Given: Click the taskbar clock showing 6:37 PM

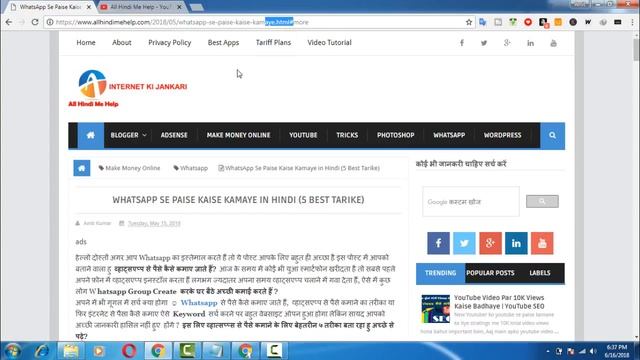Looking at the screenshot, I should click(x=616, y=351).
